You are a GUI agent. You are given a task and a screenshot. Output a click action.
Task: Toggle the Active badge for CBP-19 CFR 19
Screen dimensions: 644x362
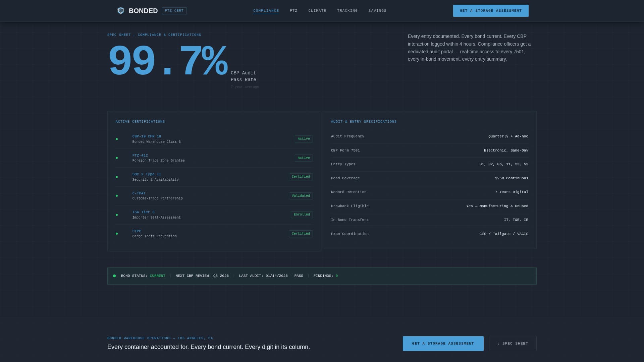(303, 139)
